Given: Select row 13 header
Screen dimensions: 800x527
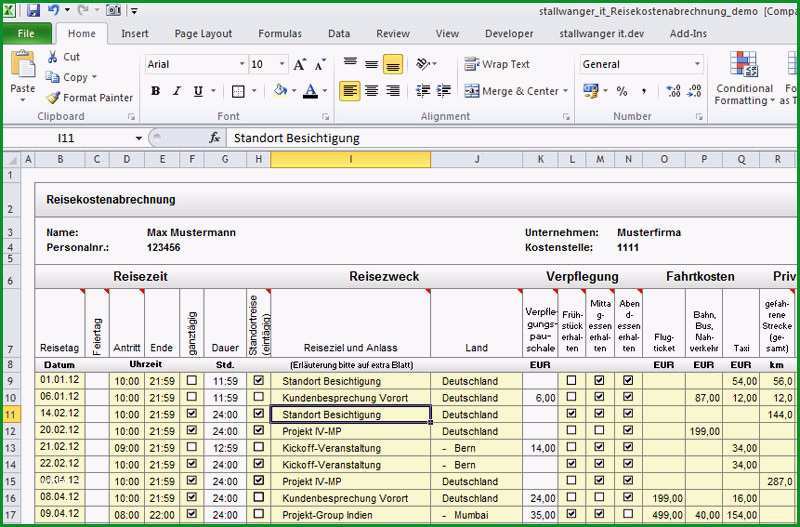Looking at the screenshot, I should [x=11, y=448].
